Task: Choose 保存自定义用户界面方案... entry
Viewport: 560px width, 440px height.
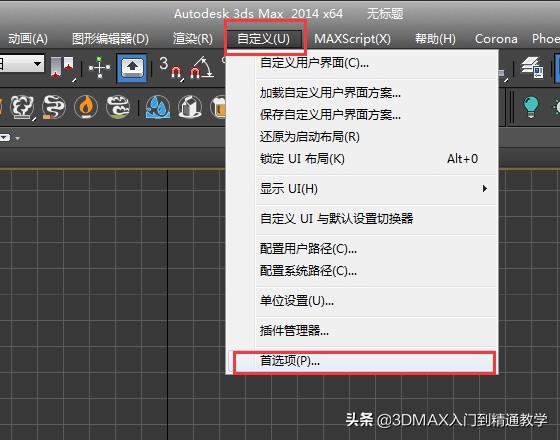Action: pos(362,115)
